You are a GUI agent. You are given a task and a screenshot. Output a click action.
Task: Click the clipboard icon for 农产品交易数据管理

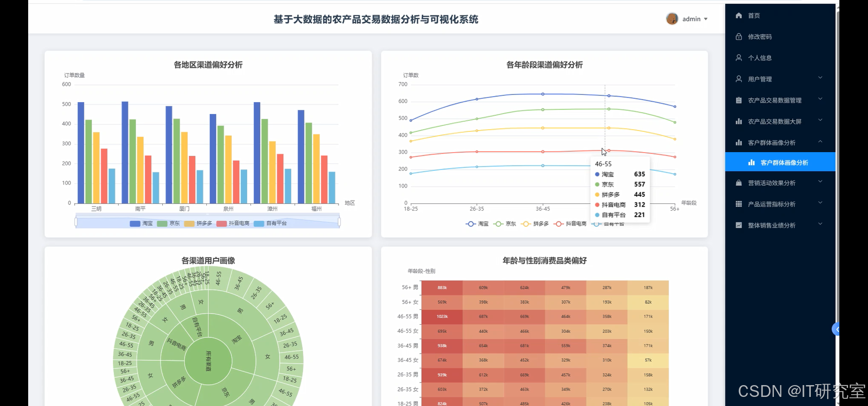coord(738,100)
